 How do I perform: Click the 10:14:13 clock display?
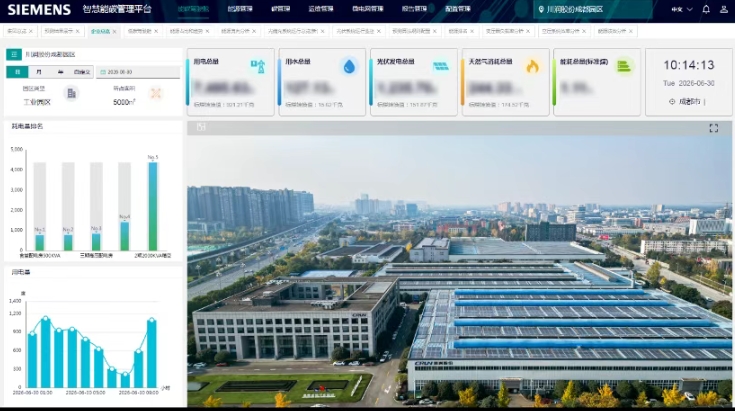(689, 65)
